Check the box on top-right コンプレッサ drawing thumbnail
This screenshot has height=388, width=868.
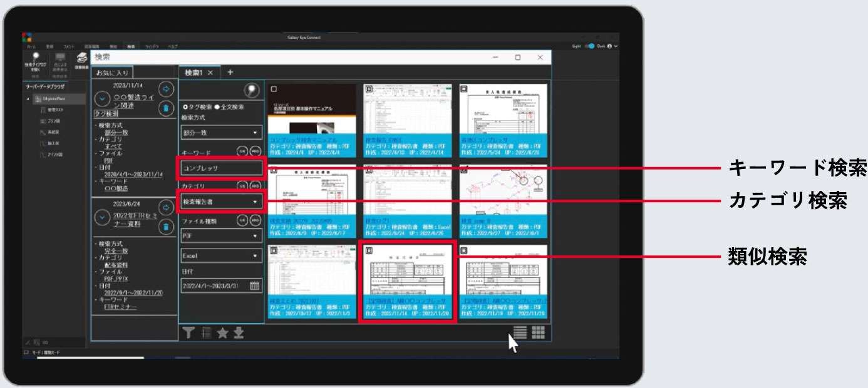[x=464, y=89]
